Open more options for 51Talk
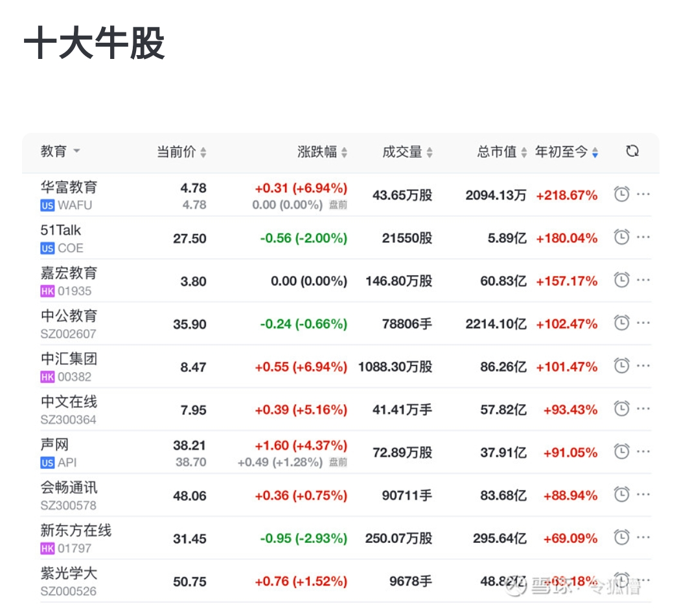 pos(643,237)
